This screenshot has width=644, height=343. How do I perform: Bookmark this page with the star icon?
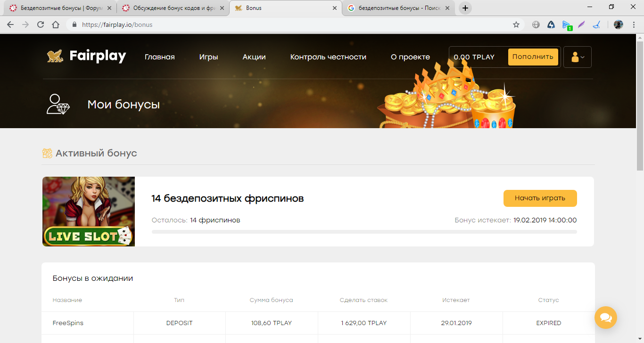[516, 24]
